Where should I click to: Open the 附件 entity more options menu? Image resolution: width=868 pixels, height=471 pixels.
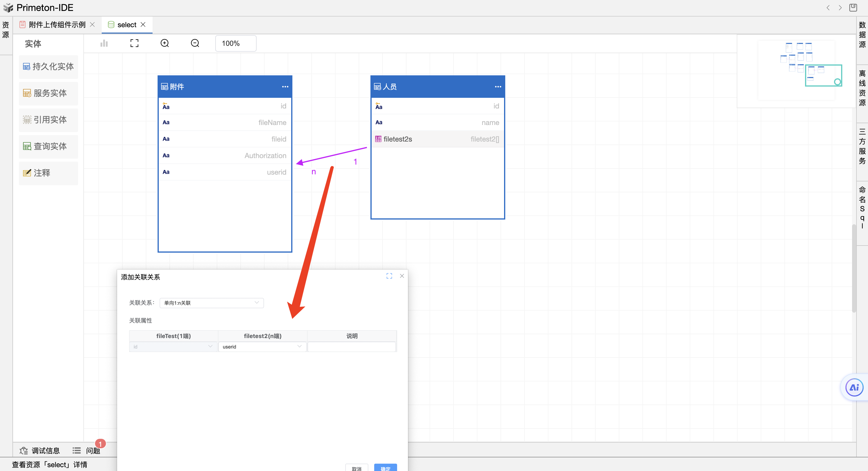285,87
